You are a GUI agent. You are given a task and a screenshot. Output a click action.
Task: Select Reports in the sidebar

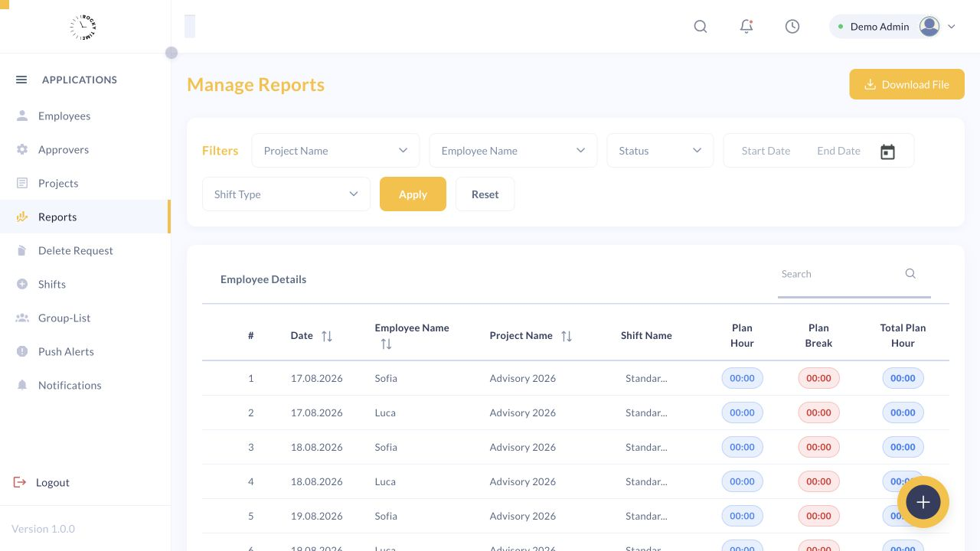point(84,217)
